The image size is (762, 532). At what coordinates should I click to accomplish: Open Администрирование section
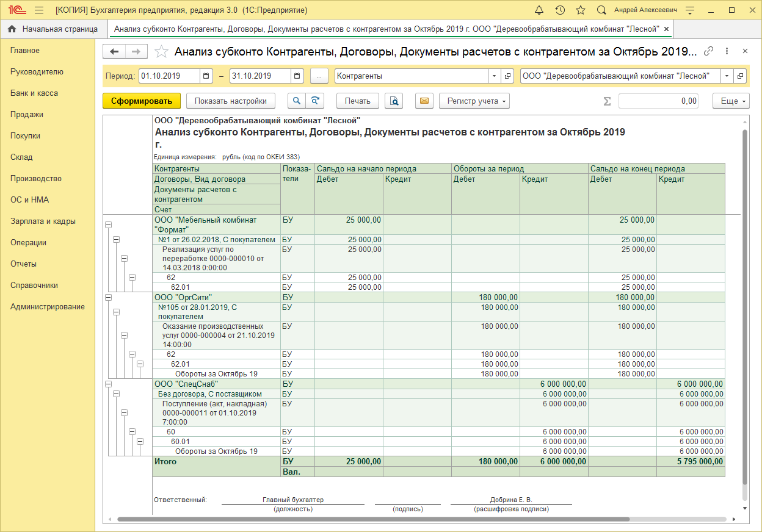48,307
